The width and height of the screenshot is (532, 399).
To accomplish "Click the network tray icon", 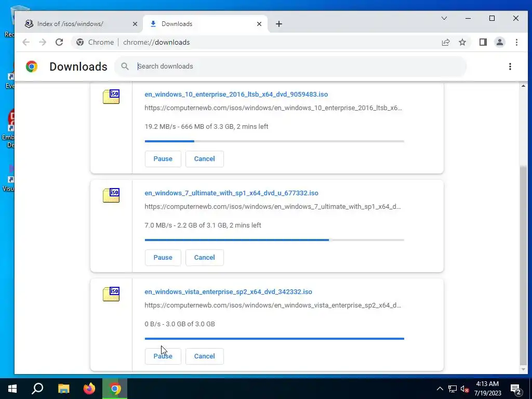I will 453,389.
